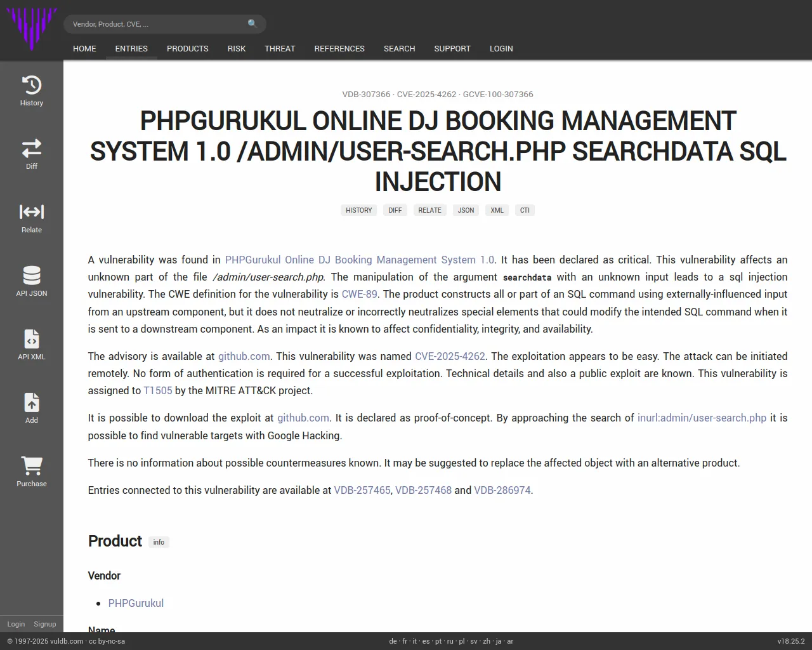Open the CVE-2025-4262 link in paragraph
The image size is (812, 650).
(x=450, y=356)
